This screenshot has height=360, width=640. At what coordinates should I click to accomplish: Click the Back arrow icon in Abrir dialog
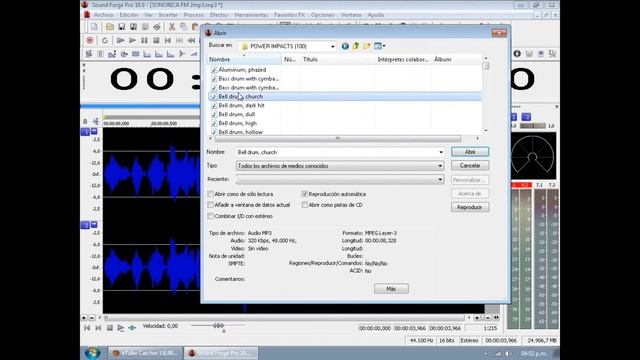(345, 46)
